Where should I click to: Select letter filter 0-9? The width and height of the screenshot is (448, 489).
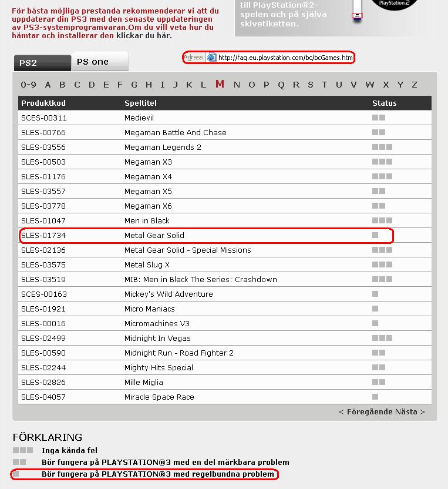click(x=28, y=85)
